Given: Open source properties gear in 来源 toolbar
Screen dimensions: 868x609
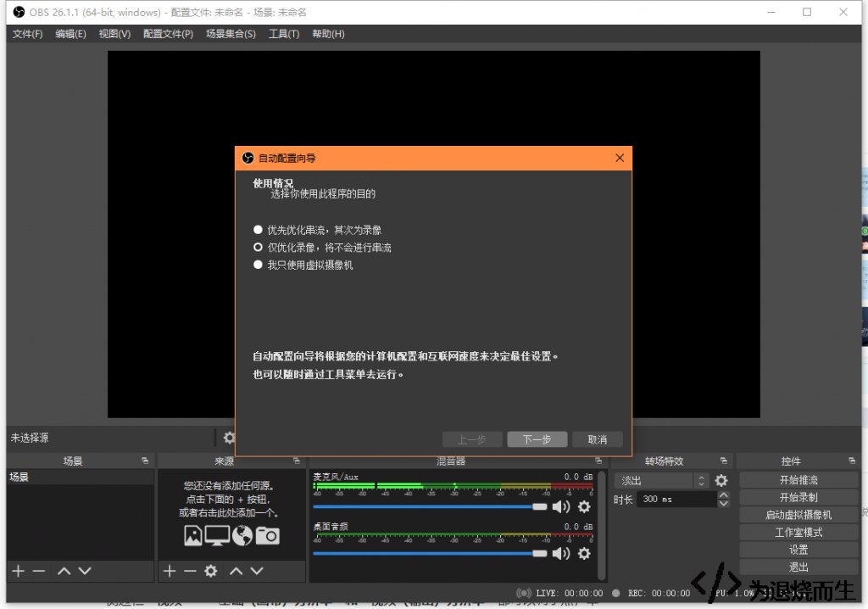Looking at the screenshot, I should pyautogui.click(x=211, y=571).
